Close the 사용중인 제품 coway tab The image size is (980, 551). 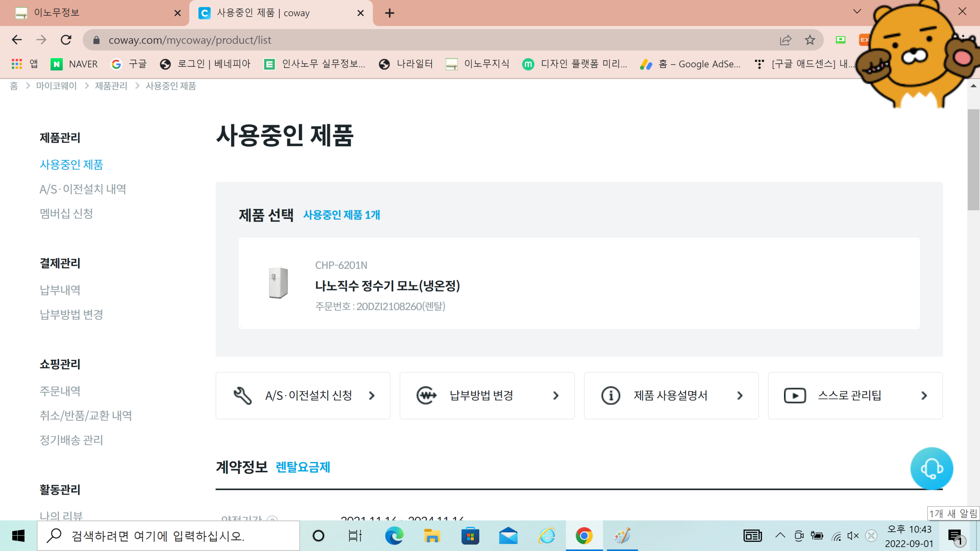pos(361,13)
